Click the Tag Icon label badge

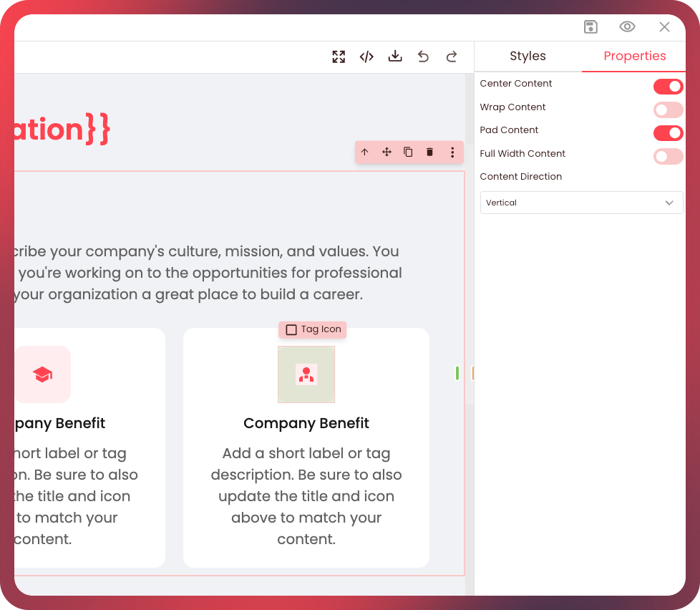coord(313,329)
